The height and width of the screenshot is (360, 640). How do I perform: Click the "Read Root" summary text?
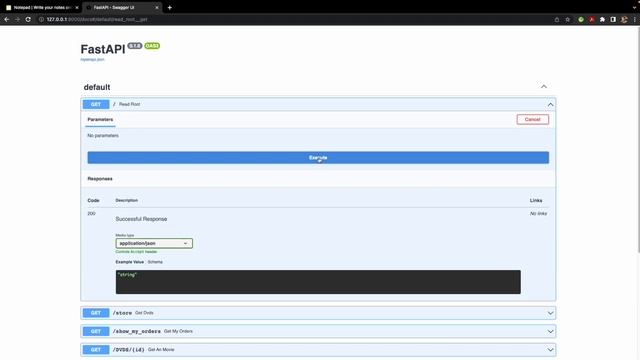129,104
